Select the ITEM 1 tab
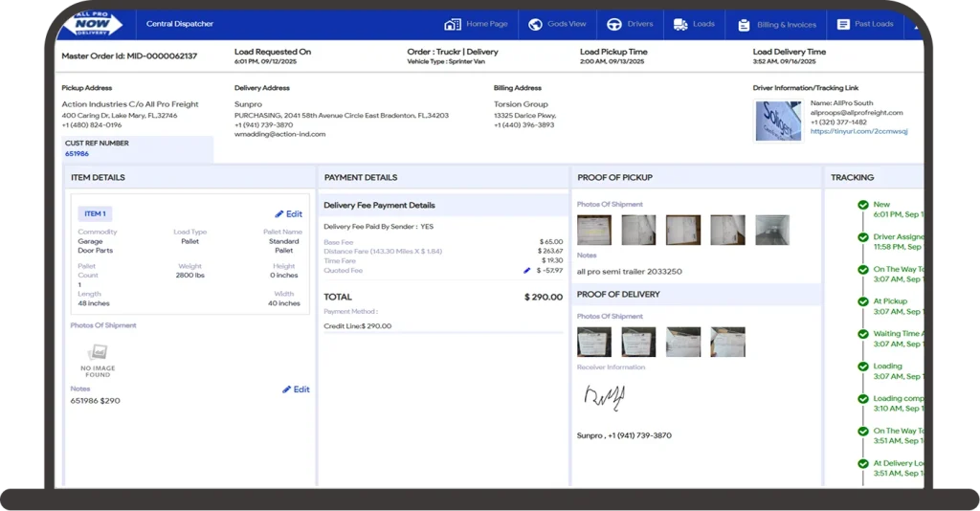 [95, 213]
